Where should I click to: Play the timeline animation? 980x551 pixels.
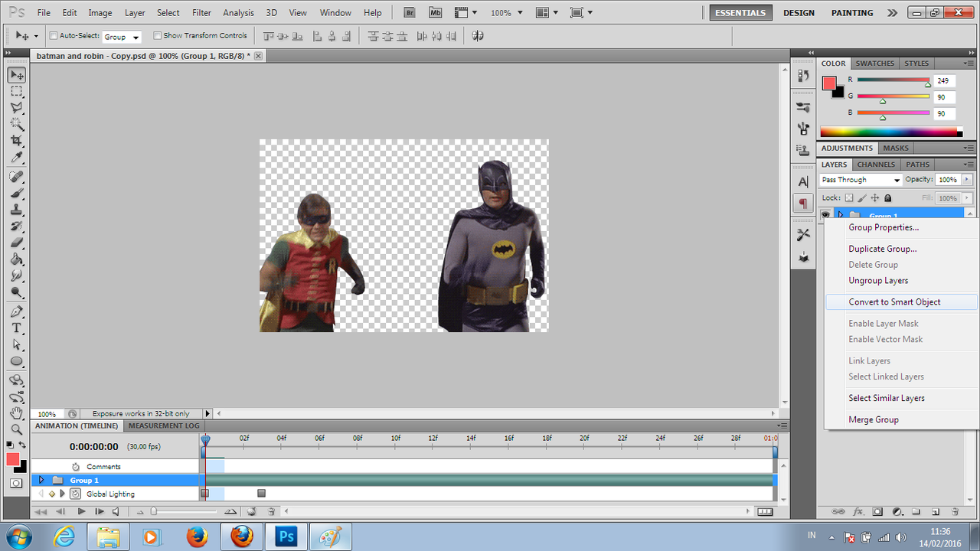tap(81, 511)
